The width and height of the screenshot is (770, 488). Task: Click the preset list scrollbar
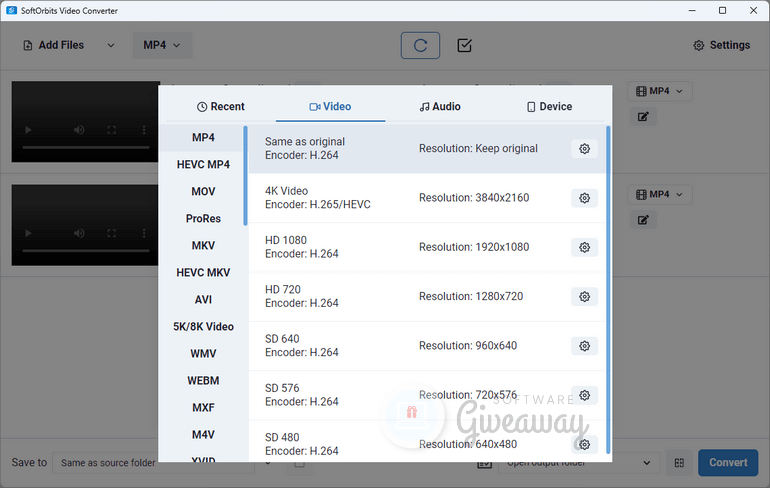(608, 290)
